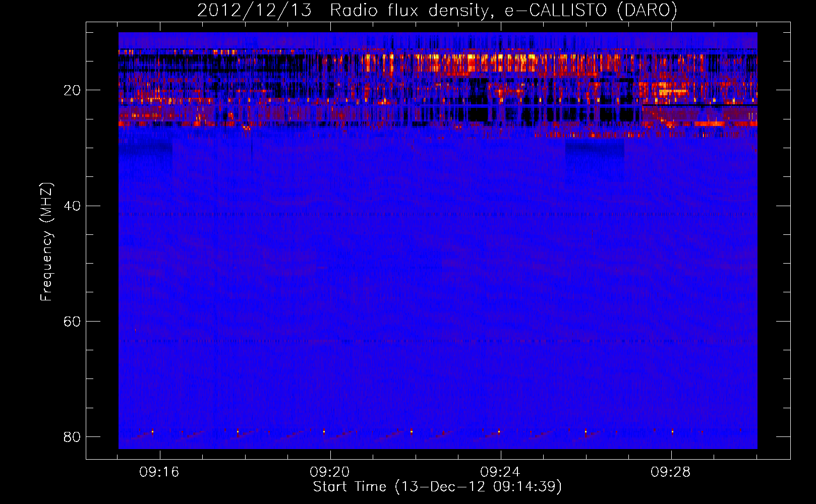
Task: Click the "09:24" time tick label
Action: (x=500, y=472)
